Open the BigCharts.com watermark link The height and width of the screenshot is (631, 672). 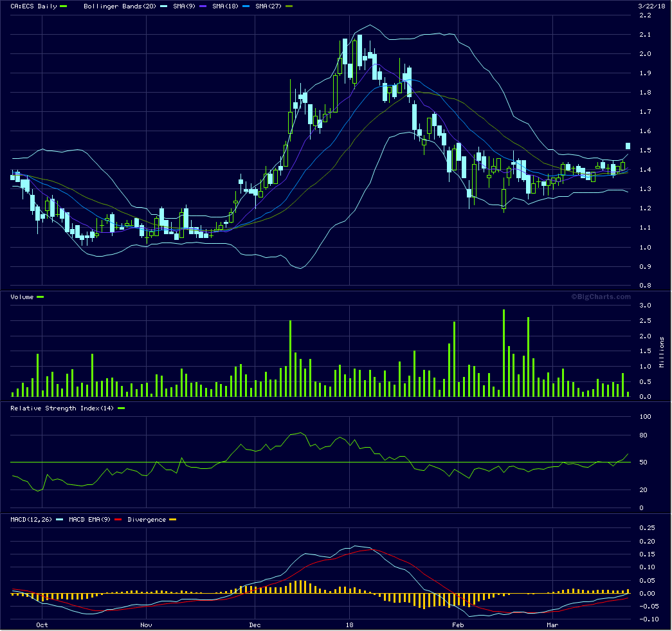point(601,297)
